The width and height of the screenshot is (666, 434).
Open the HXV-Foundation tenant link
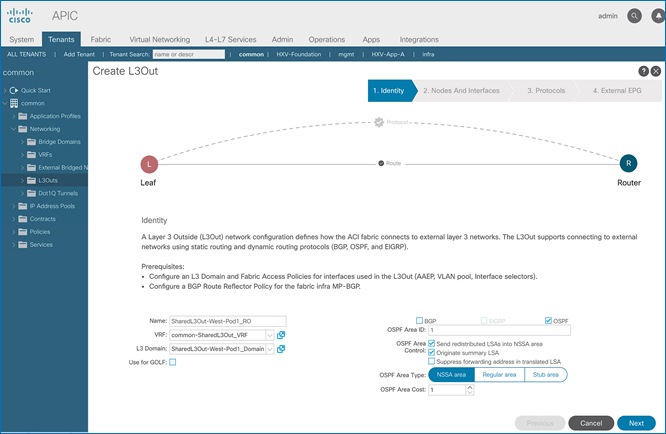[x=299, y=54]
